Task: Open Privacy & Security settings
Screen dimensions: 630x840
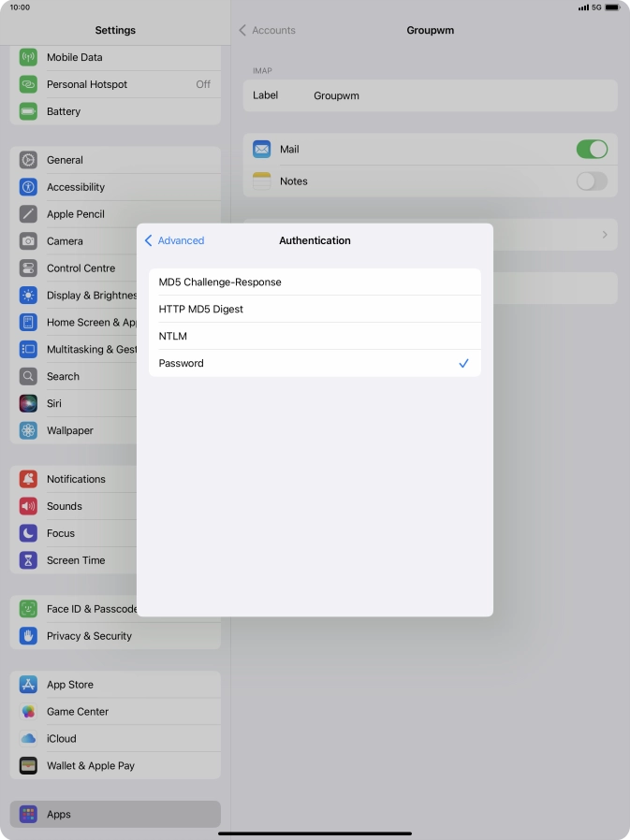Action: tap(89, 636)
